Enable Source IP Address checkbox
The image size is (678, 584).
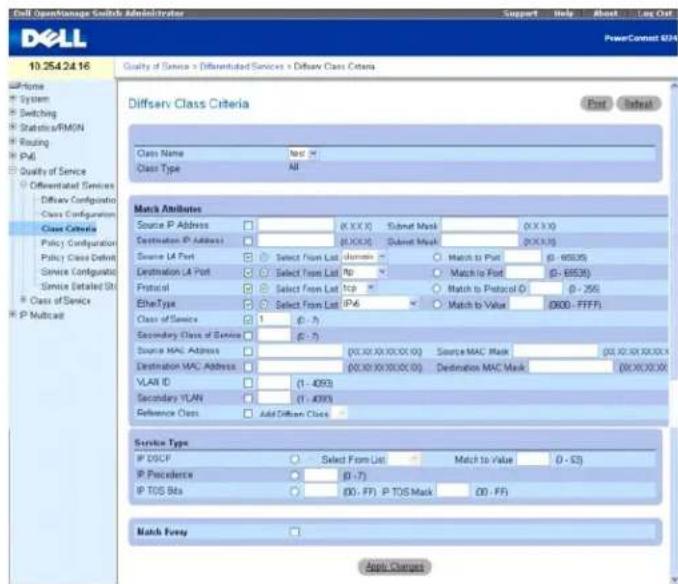[248, 225]
